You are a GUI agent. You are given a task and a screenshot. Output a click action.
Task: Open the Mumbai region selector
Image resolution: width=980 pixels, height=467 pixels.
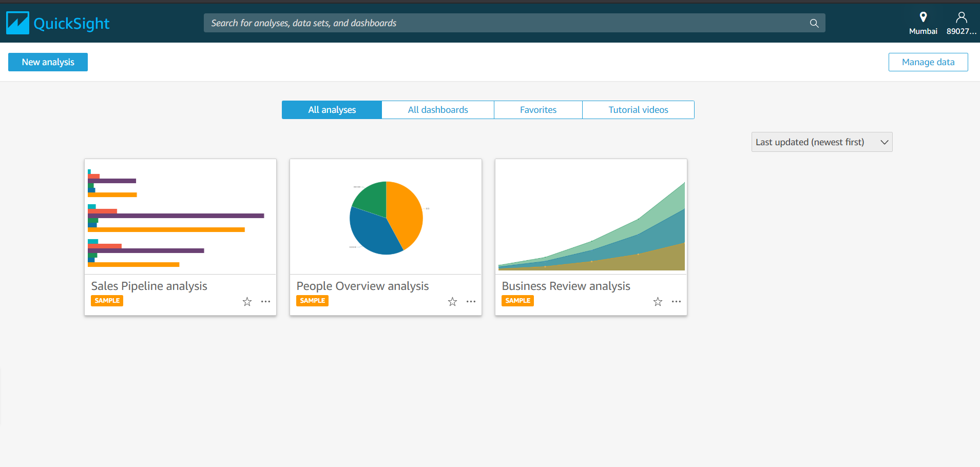coord(923,23)
